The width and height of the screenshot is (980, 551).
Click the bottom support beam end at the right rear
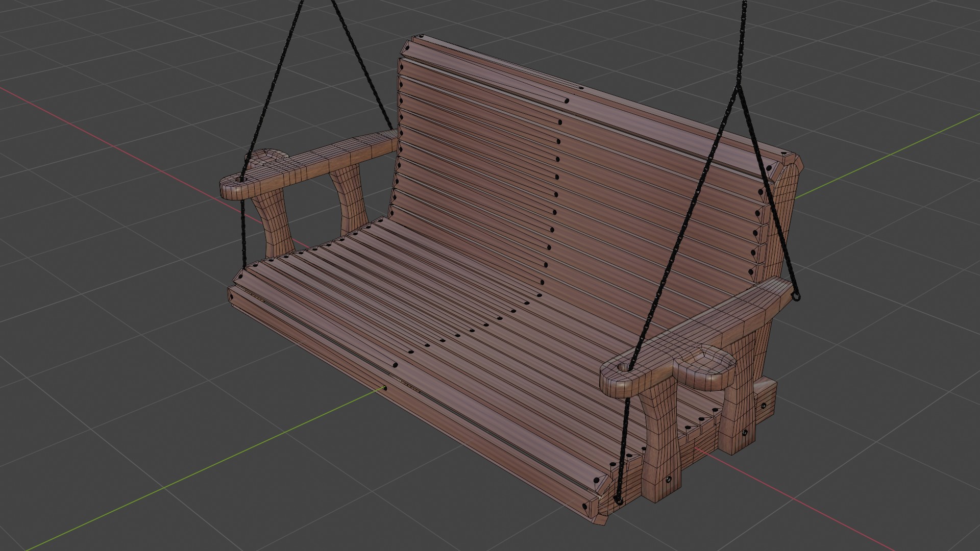pos(766,399)
